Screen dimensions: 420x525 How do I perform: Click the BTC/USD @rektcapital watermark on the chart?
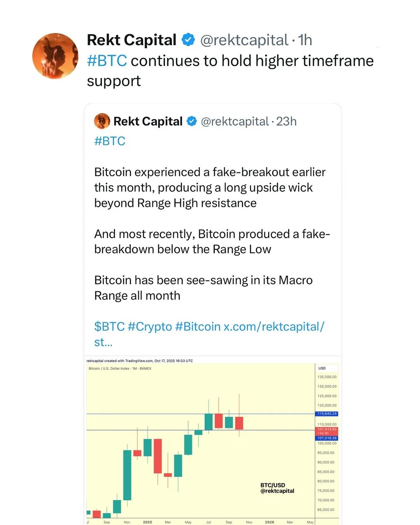click(277, 488)
